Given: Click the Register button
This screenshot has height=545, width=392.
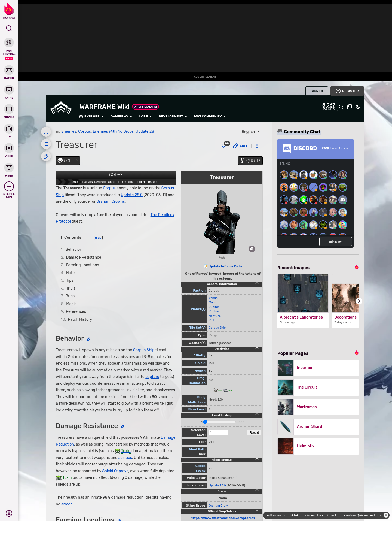Looking at the screenshot, I should (x=347, y=91).
